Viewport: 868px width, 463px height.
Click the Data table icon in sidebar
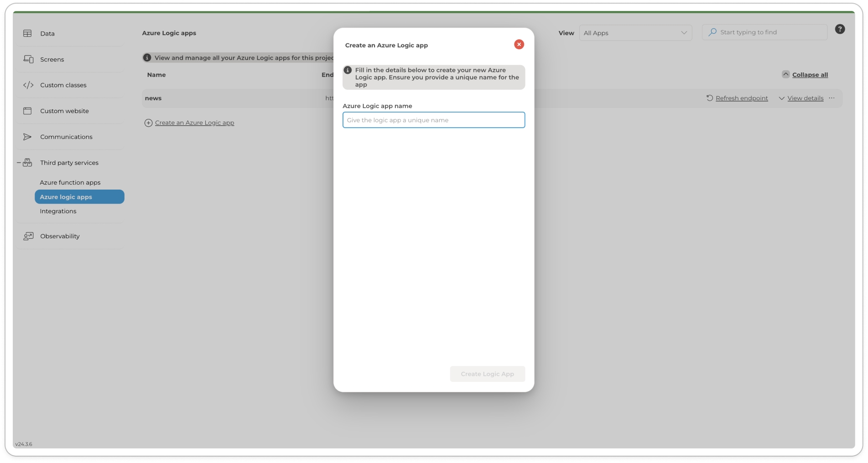coord(27,33)
